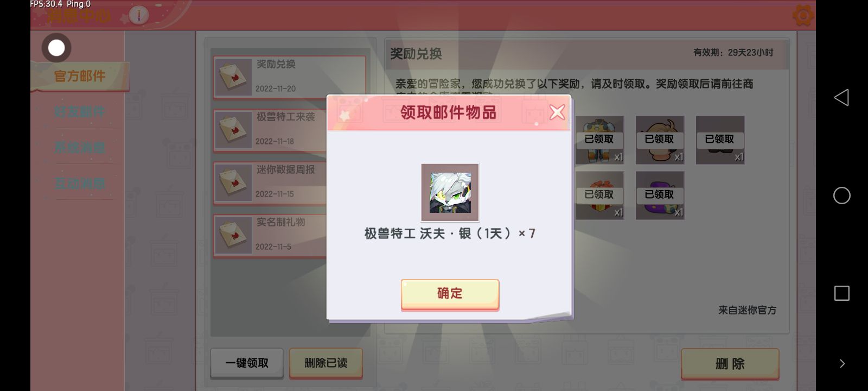Open the 互动消息 tab
The image size is (868, 391).
[80, 184]
